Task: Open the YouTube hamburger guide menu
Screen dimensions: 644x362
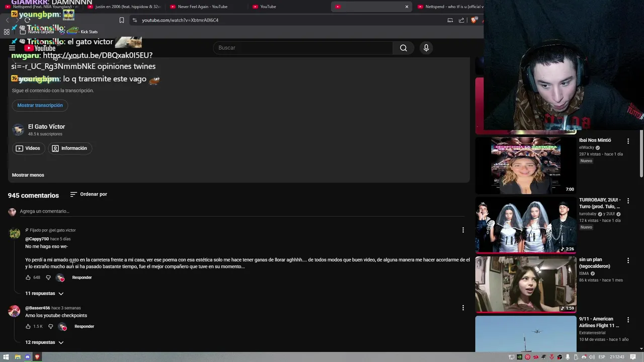Action: pyautogui.click(x=12, y=48)
